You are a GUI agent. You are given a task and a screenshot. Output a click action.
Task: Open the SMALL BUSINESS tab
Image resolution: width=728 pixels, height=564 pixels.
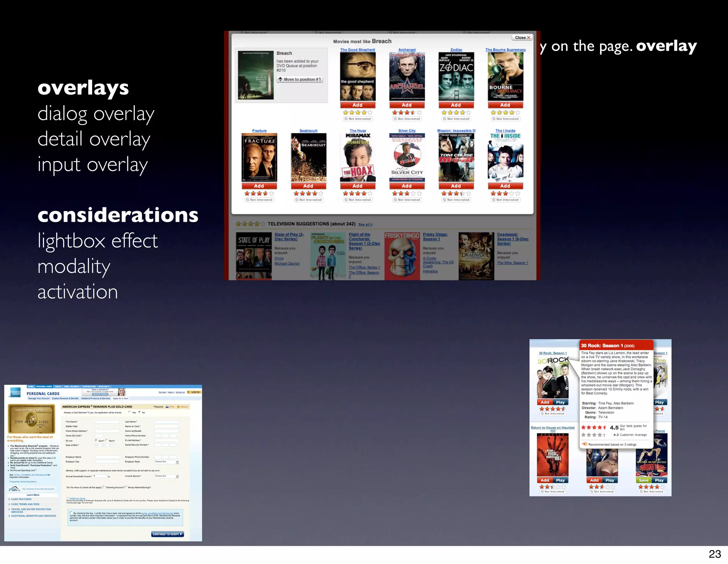[72, 386]
